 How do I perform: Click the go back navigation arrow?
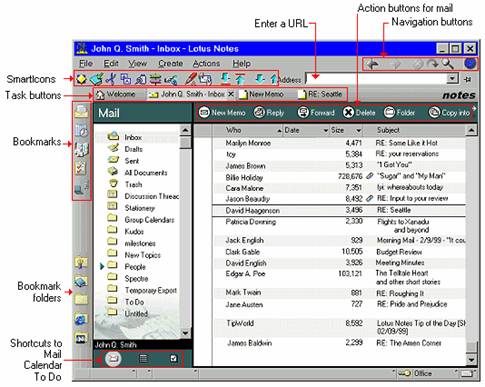click(372, 63)
